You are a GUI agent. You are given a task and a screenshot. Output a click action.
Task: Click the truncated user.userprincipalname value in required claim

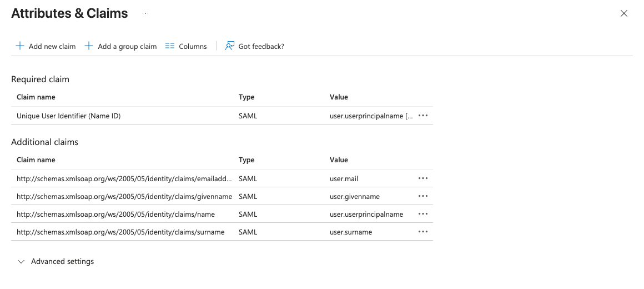tap(372, 116)
